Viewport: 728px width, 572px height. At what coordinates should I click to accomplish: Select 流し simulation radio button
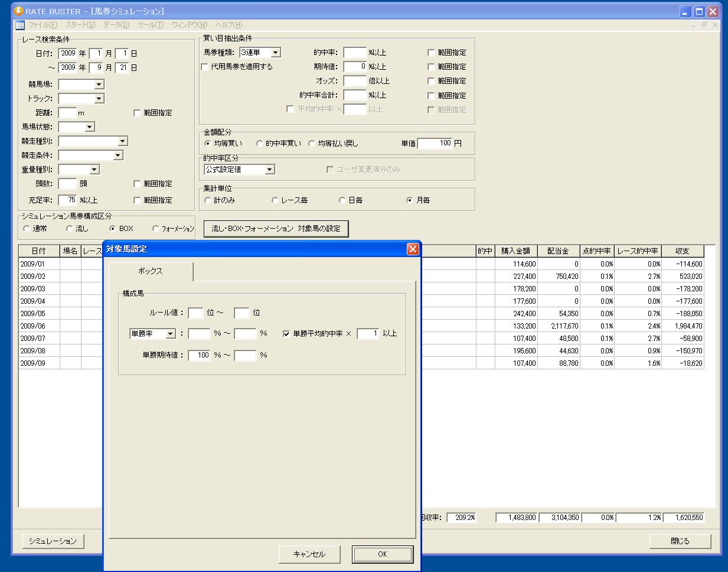click(x=70, y=229)
